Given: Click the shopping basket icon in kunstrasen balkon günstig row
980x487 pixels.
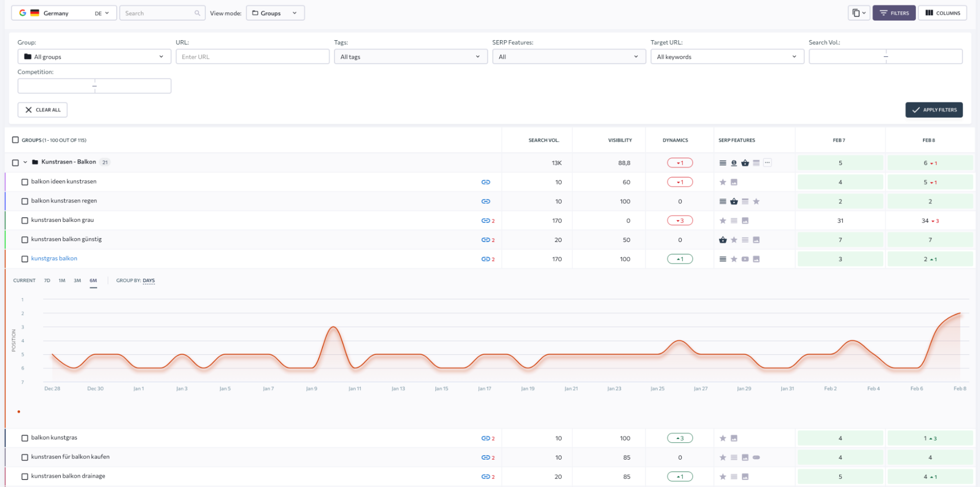Looking at the screenshot, I should pyautogui.click(x=723, y=240).
